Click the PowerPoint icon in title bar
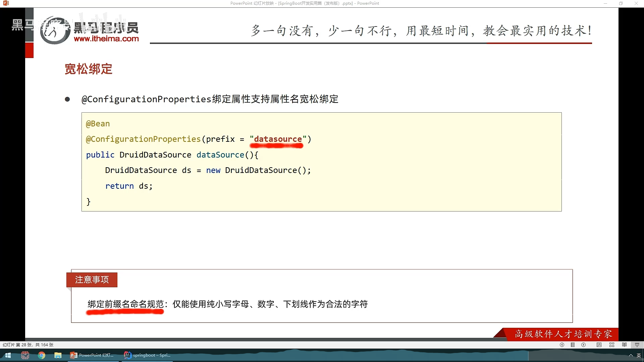 [x=6, y=3]
